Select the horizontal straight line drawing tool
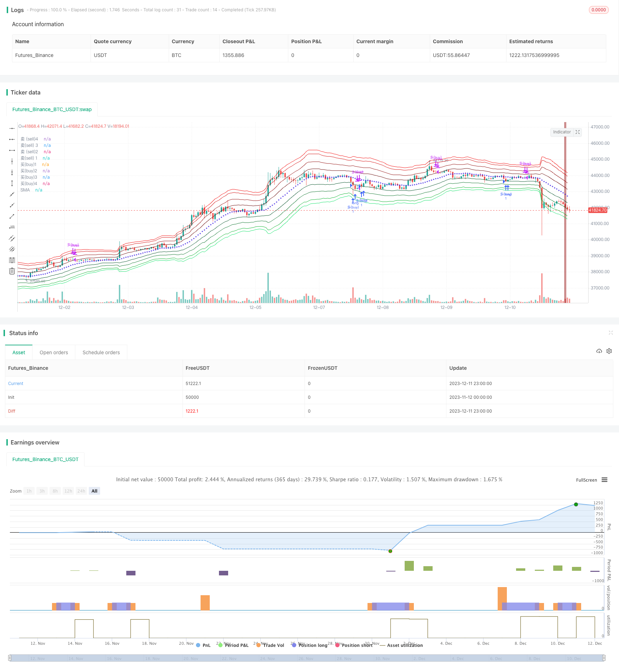Image resolution: width=619 pixels, height=672 pixels. pos(12,128)
